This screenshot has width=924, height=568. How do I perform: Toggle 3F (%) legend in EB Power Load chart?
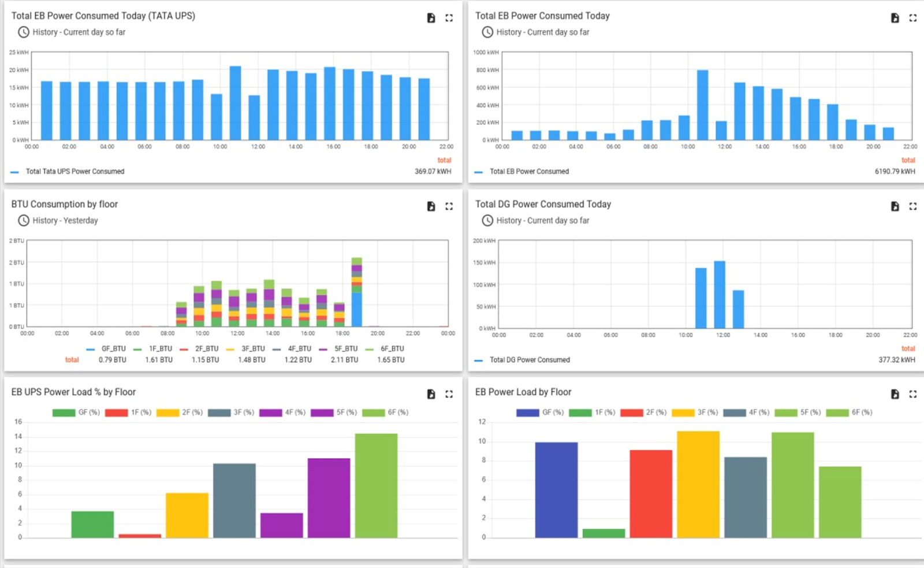[x=695, y=413]
